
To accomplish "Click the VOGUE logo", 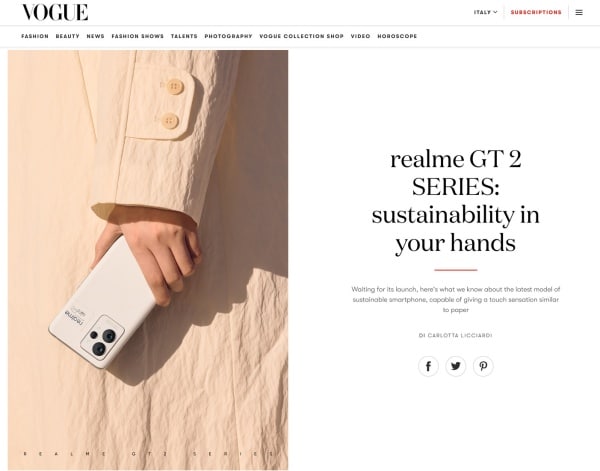I will pos(55,12).
